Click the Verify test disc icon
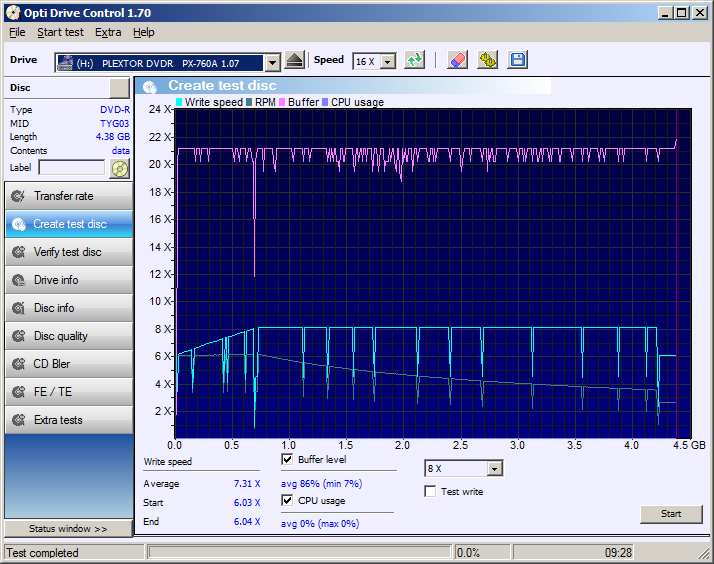The height and width of the screenshot is (564, 714). pyautogui.click(x=18, y=252)
